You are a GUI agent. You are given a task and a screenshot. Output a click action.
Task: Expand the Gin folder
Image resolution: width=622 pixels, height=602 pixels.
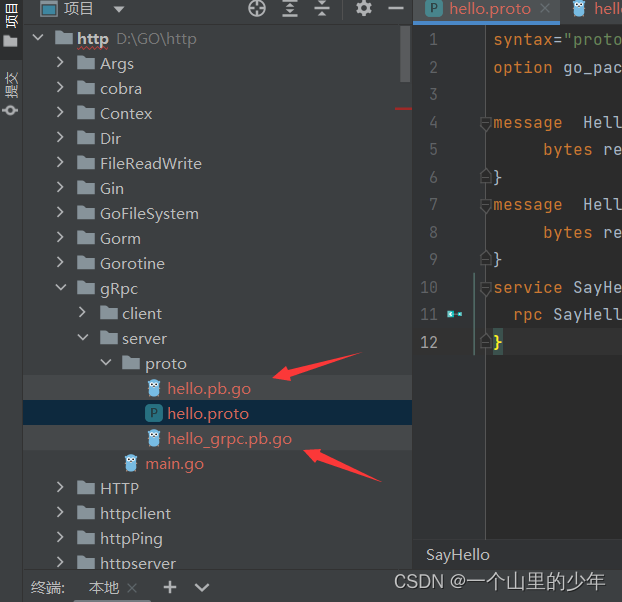tap(60, 187)
